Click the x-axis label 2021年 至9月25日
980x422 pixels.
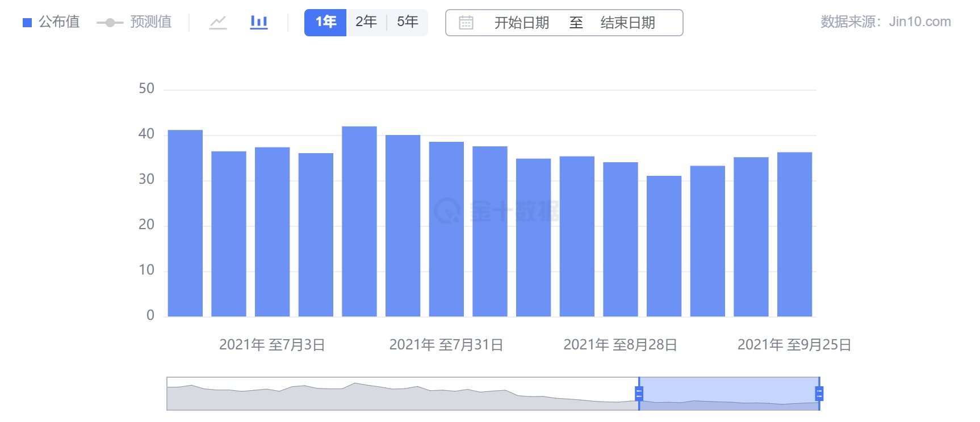[794, 345]
